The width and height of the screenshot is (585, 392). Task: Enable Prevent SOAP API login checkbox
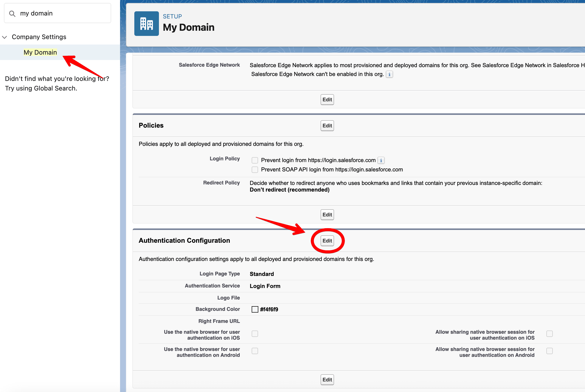tap(255, 169)
